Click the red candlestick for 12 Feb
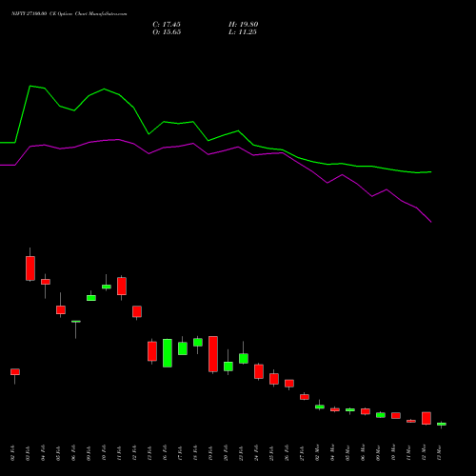The height and width of the screenshot is (476, 476). pyautogui.click(x=137, y=311)
